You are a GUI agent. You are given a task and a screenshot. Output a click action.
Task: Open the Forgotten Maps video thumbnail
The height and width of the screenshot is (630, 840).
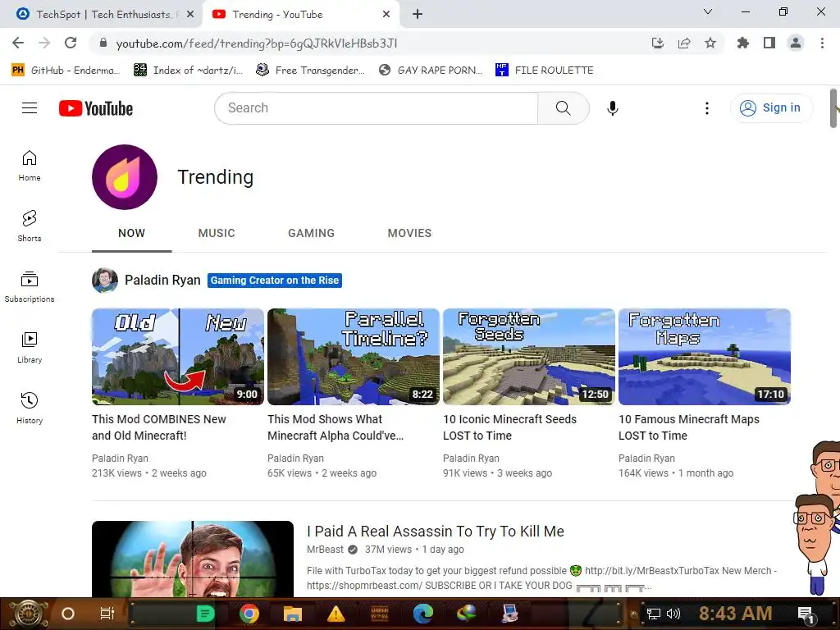[x=705, y=357]
